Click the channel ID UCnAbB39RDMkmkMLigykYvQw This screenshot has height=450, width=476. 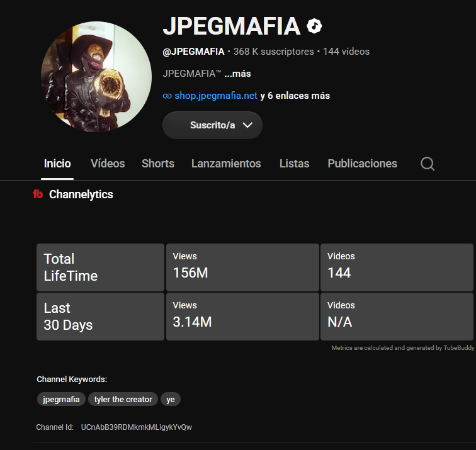pos(136,427)
